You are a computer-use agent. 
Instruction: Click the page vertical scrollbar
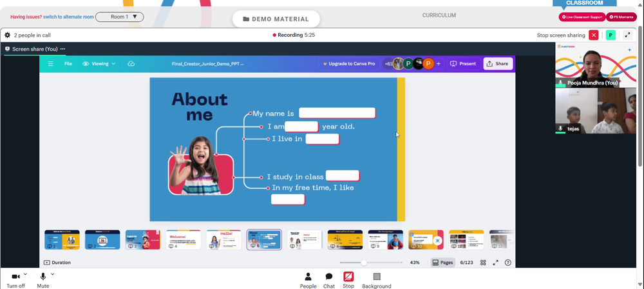[x=641, y=97]
